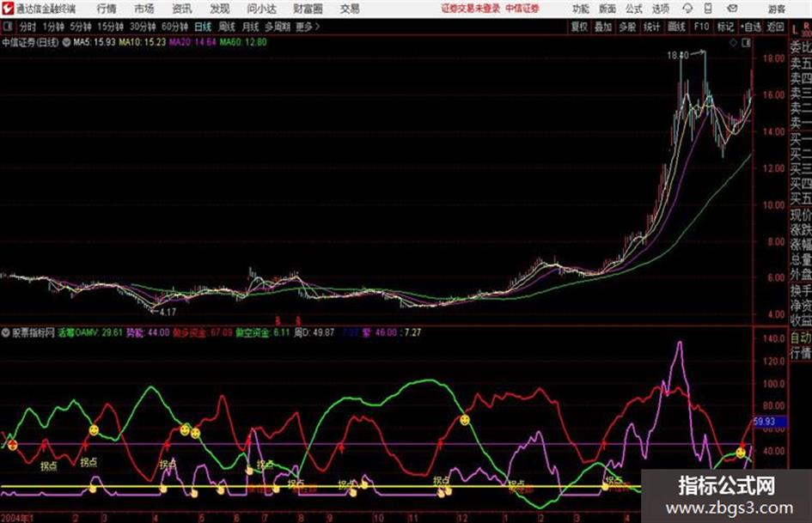Switch to 5分钟 chart period
Screen dimensions: 812x523
(x=80, y=27)
